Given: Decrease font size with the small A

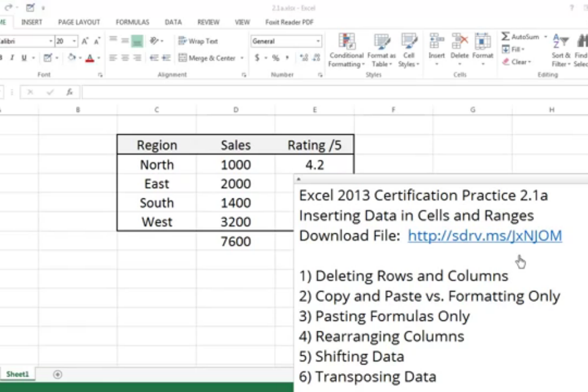Looking at the screenshot, I should pyautogui.click(x=97, y=41).
